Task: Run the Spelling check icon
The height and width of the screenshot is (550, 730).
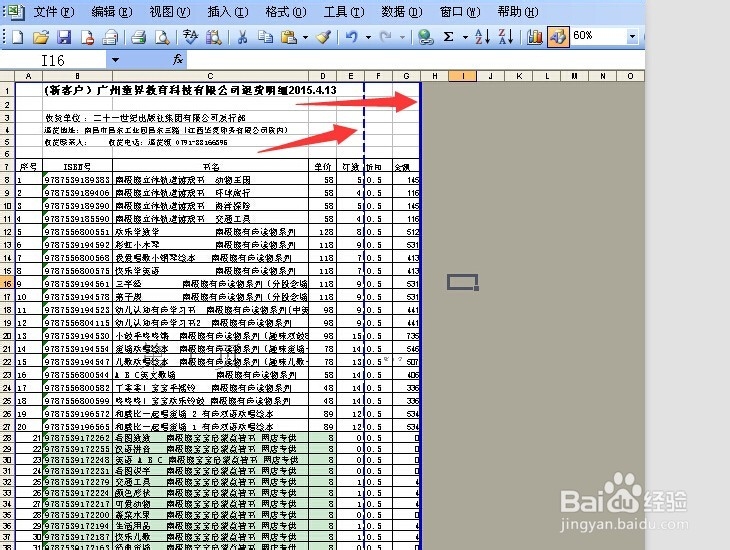Action: point(190,37)
